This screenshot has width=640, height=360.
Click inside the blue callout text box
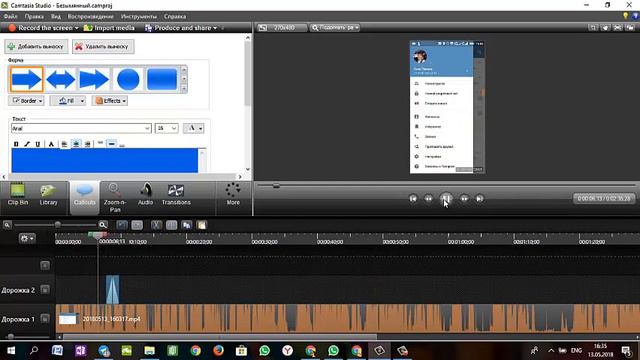coord(104,160)
